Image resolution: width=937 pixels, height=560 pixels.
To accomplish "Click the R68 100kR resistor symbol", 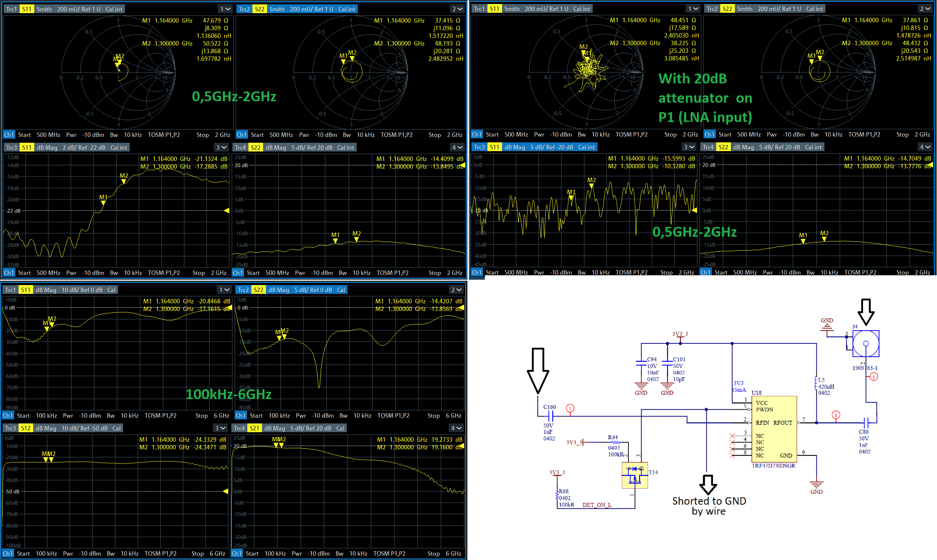I will click(557, 495).
